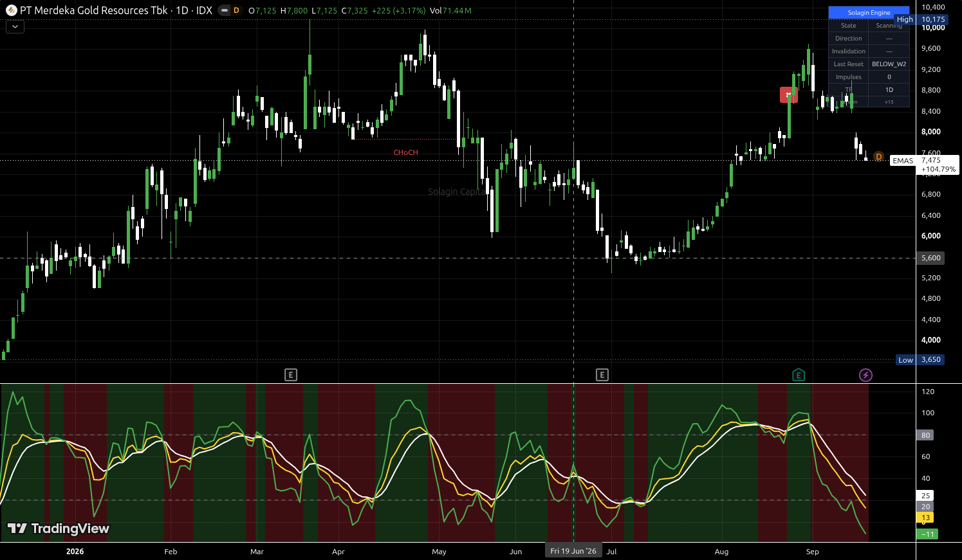The image size is (962, 560).
Task: Click the +225 (+3.17%) change readout
Action: coord(398,11)
